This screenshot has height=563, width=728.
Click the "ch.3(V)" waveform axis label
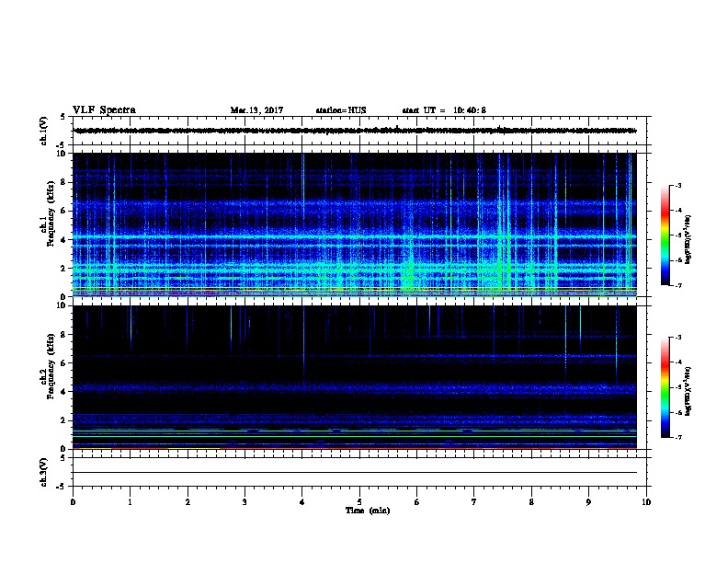[43, 472]
